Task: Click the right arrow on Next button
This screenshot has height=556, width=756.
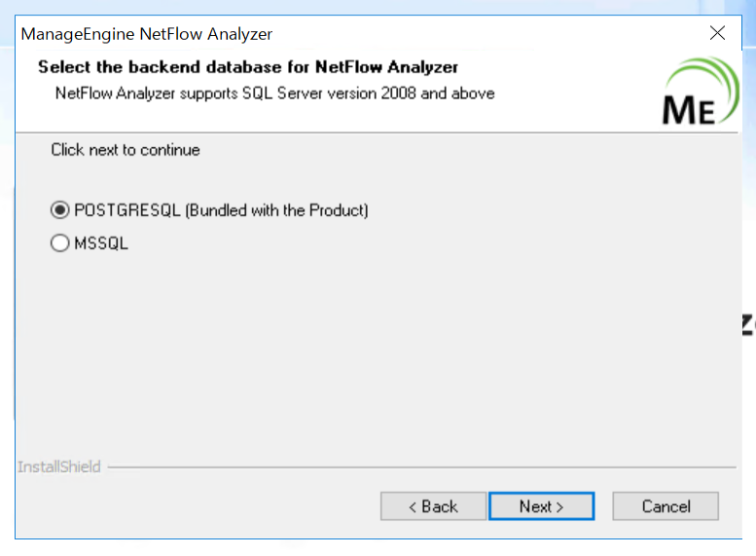Action: click(x=559, y=507)
